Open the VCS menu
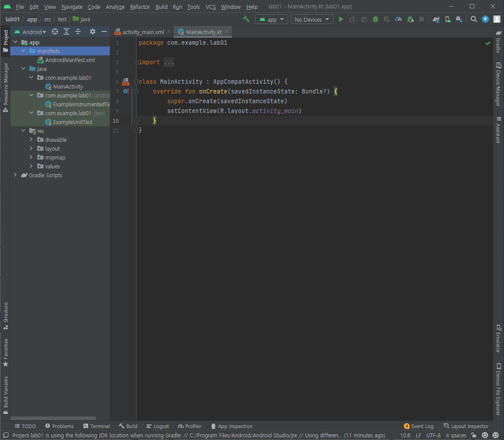Viewport: 504px width, 440px height. coord(211,7)
